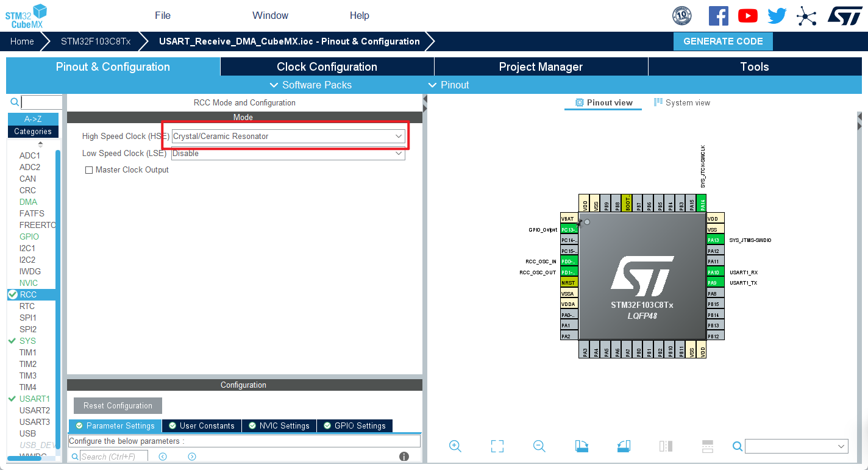This screenshot has height=470, width=868.
Task: Click the GENERATE CODE button
Action: [x=723, y=41]
